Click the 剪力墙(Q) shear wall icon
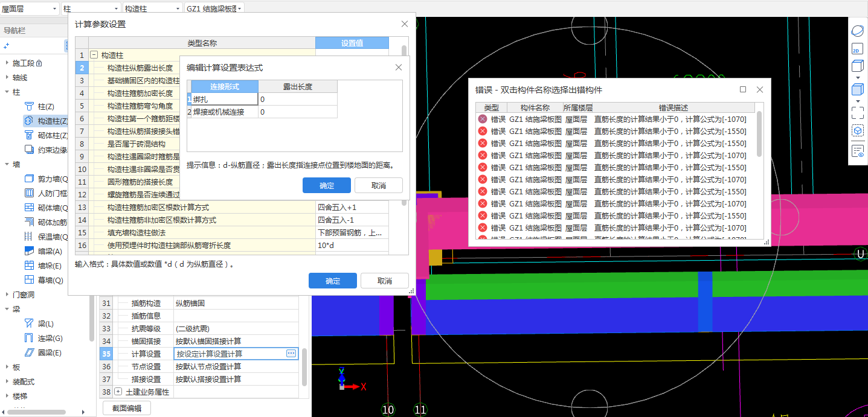Viewport: 868px width, 417px height. pyautogui.click(x=29, y=179)
